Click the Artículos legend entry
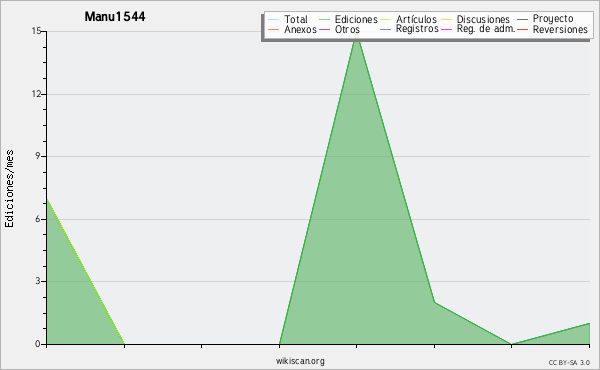 click(408, 19)
